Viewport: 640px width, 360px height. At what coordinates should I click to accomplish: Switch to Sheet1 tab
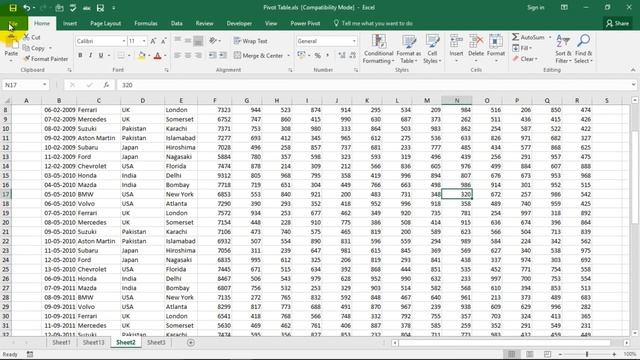click(x=61, y=342)
